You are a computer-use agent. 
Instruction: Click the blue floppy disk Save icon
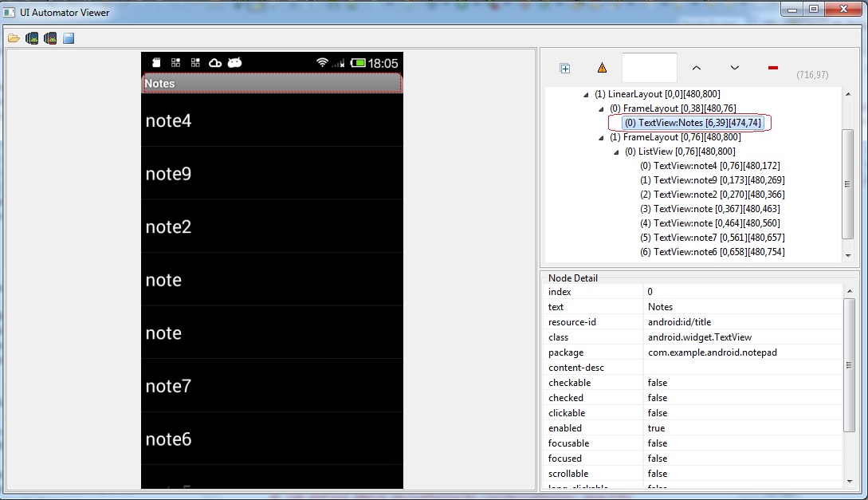click(x=69, y=38)
